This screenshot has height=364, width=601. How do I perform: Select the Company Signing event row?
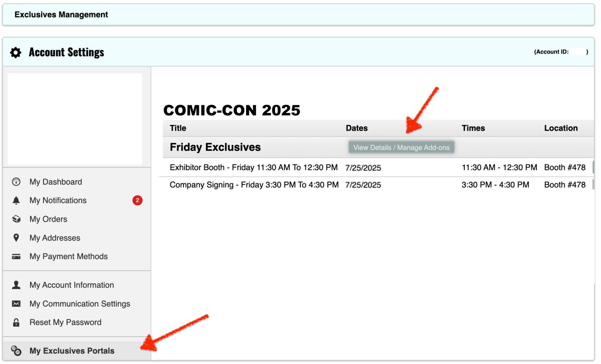254,185
